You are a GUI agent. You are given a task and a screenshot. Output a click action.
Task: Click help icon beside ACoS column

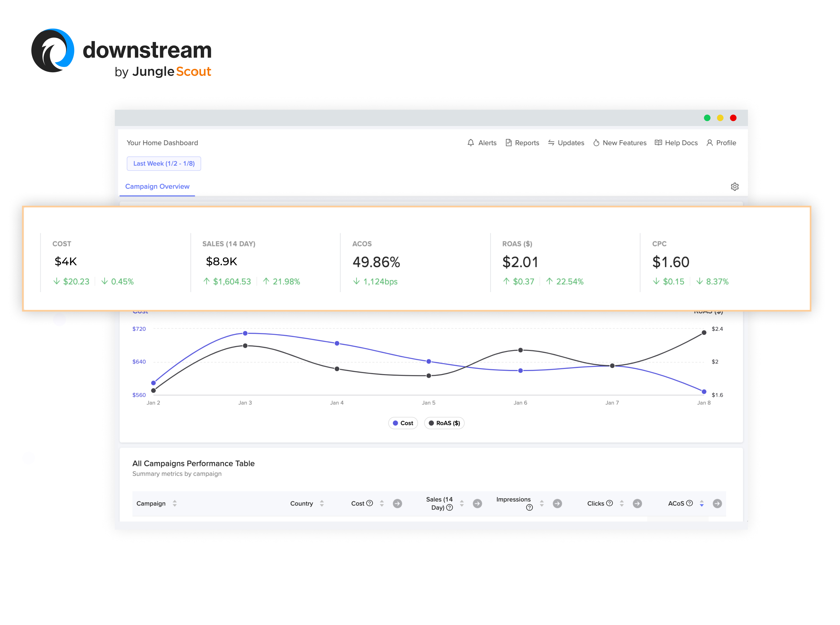[x=689, y=503]
